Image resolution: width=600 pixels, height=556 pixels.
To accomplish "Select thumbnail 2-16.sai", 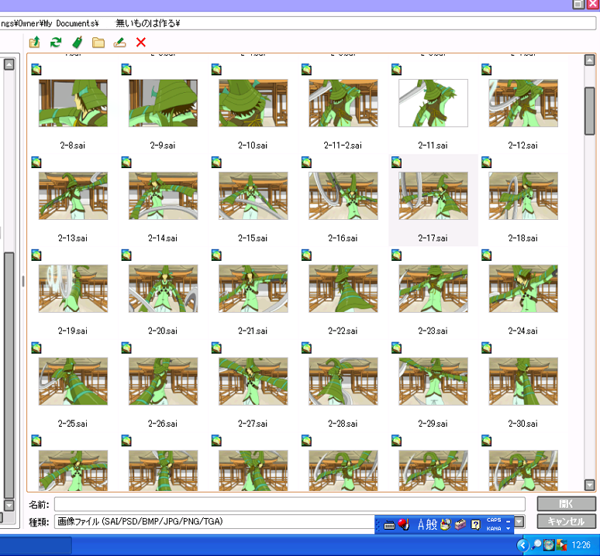I will click(343, 196).
